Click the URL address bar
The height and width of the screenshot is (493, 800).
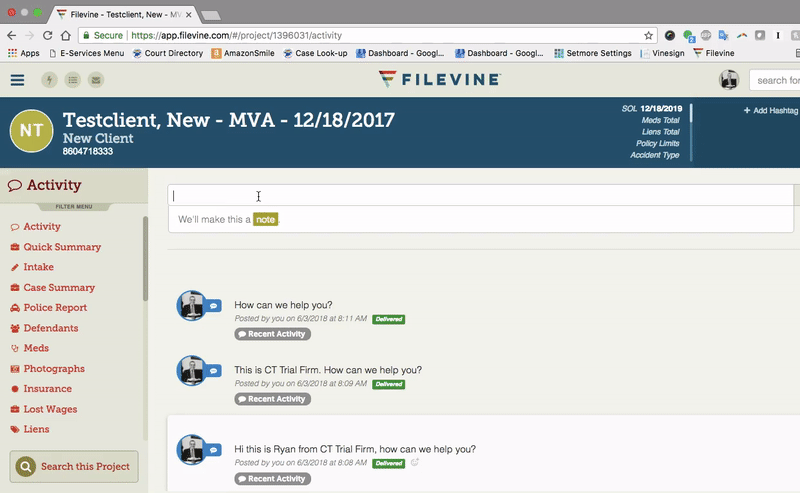point(367,35)
